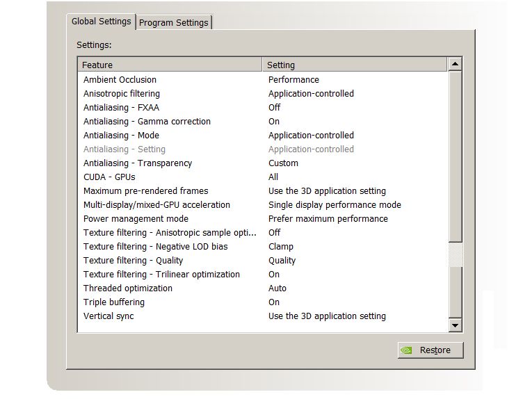Open Application-controlled value for Antialiasing Mode

coord(311,136)
